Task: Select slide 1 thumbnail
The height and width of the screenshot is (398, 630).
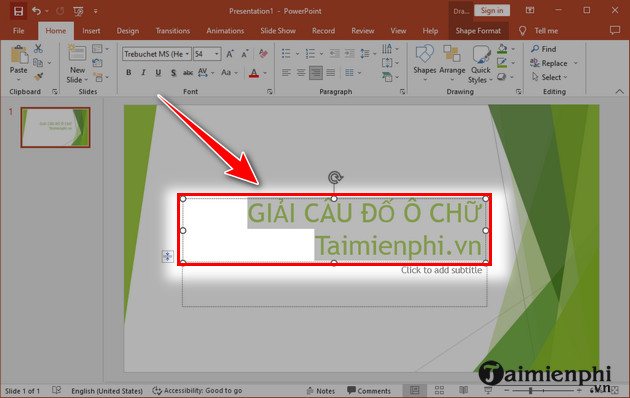Action: pos(55,127)
